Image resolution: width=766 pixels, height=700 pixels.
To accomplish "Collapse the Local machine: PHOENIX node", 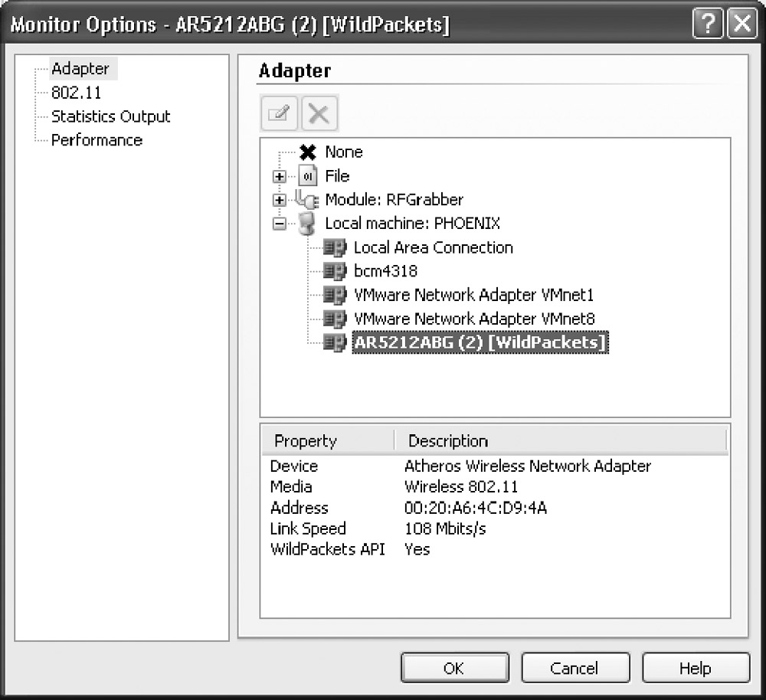I will point(280,224).
